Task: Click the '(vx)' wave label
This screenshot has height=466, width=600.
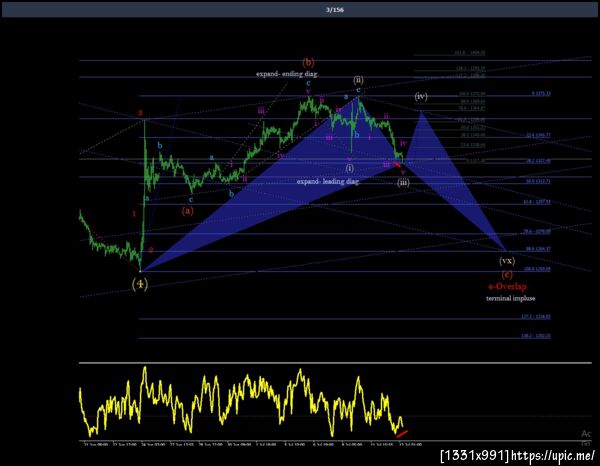Action: click(507, 261)
